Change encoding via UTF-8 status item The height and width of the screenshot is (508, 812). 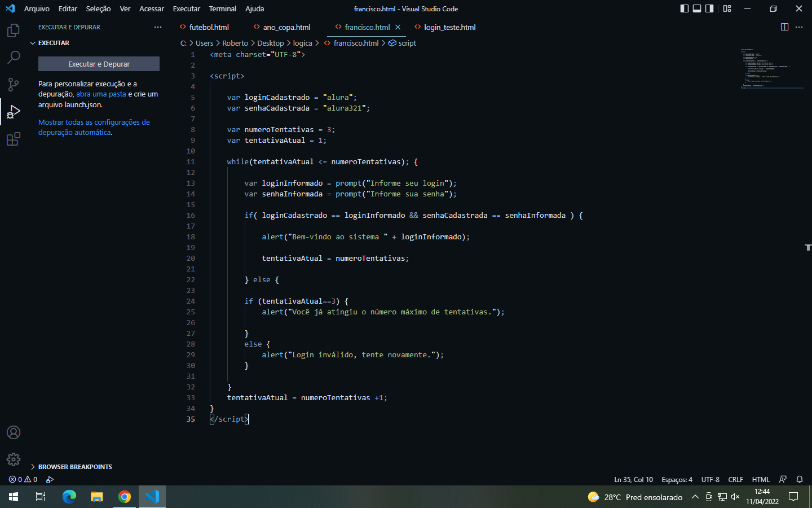710,479
